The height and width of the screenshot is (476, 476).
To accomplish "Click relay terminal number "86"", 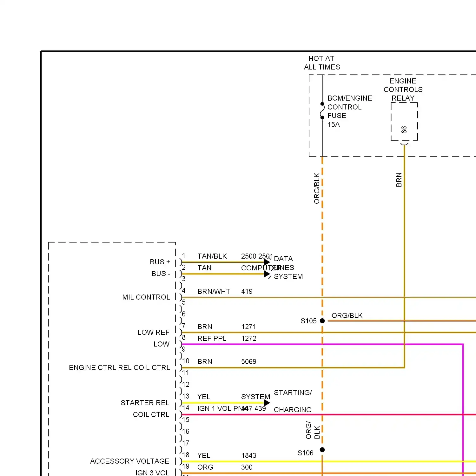I will (404, 130).
